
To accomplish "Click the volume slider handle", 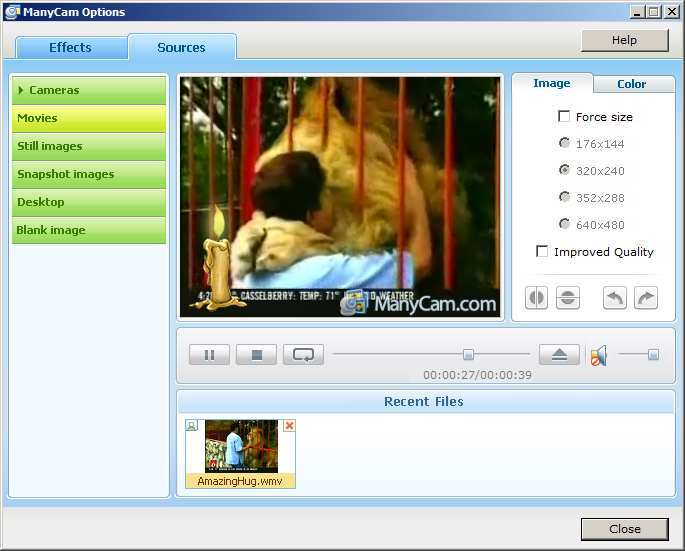I will (654, 354).
